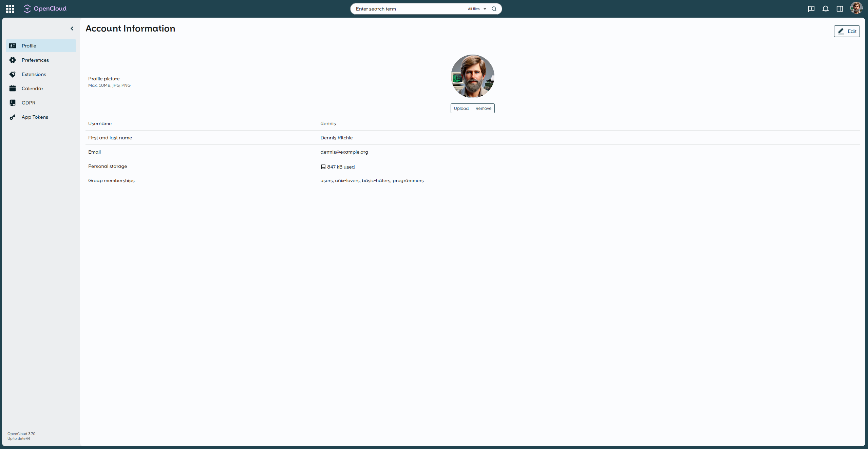Toggle the right sidebar panel icon
The height and width of the screenshot is (449, 868).
click(840, 9)
